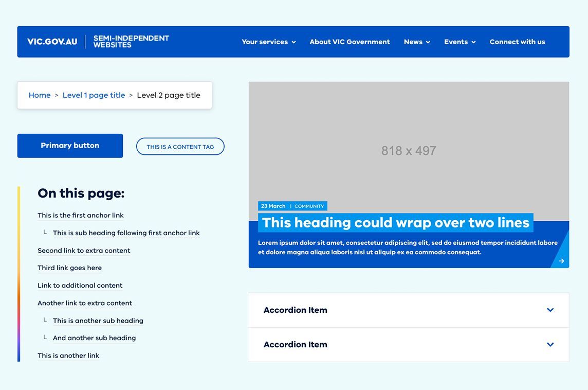Image resolution: width=588 pixels, height=390 pixels.
Task: Open the Your services dropdown
Action: [x=269, y=42]
